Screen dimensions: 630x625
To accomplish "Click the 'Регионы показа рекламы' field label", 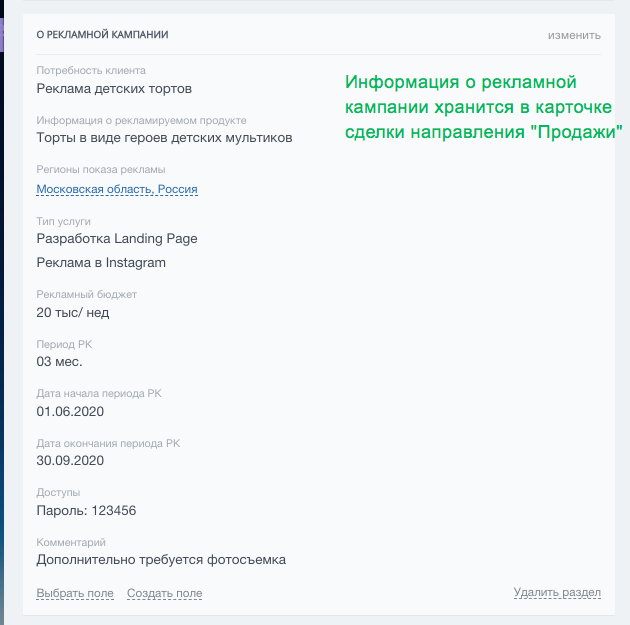I will coord(101,170).
